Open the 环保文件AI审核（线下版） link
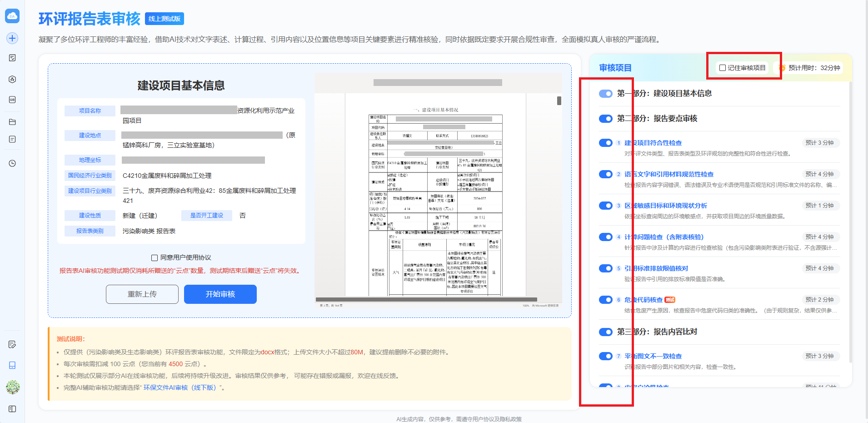This screenshot has height=423, width=868. point(180,388)
